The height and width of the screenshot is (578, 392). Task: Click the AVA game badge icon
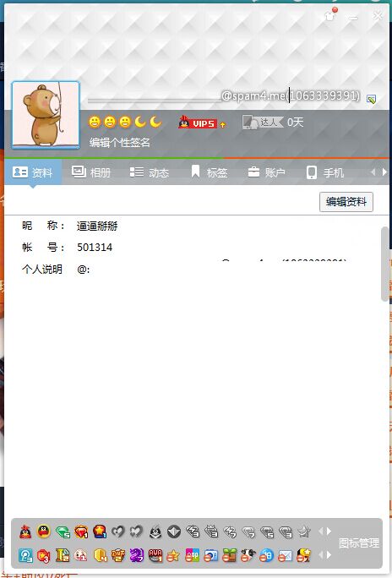(x=155, y=555)
